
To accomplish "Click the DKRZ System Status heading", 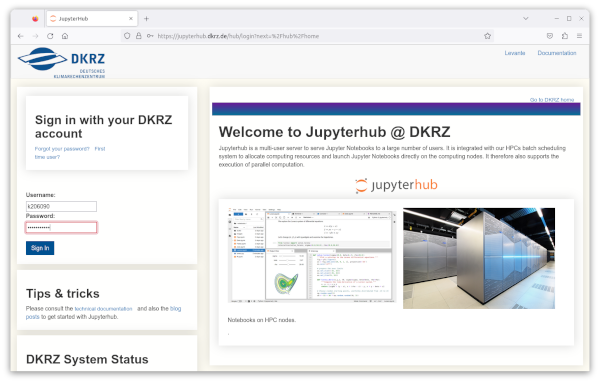I will coord(87,359).
